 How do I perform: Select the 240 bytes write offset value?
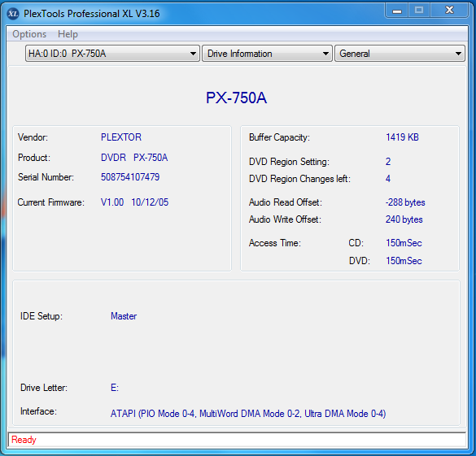tap(404, 219)
